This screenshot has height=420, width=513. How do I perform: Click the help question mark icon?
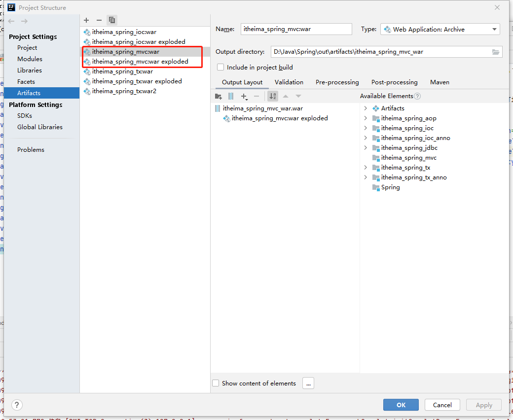(x=17, y=405)
